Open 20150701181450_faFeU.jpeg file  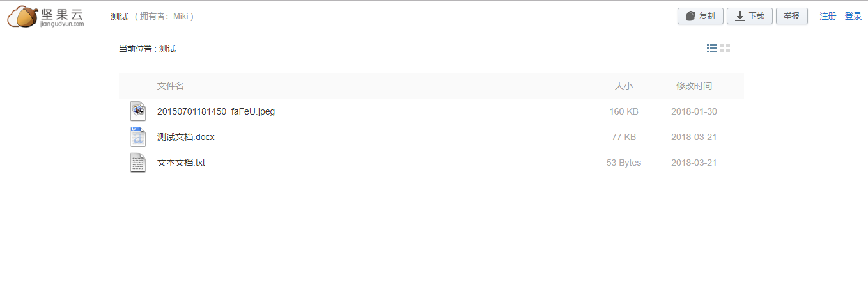pyautogui.click(x=216, y=111)
